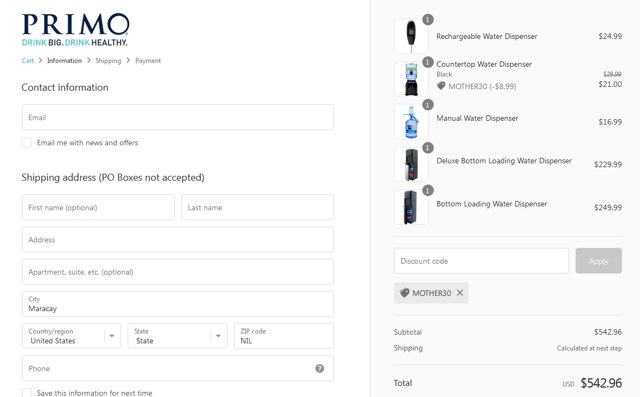This screenshot has height=397, width=640.
Task: Check Email me with news and offers
Action: click(27, 142)
